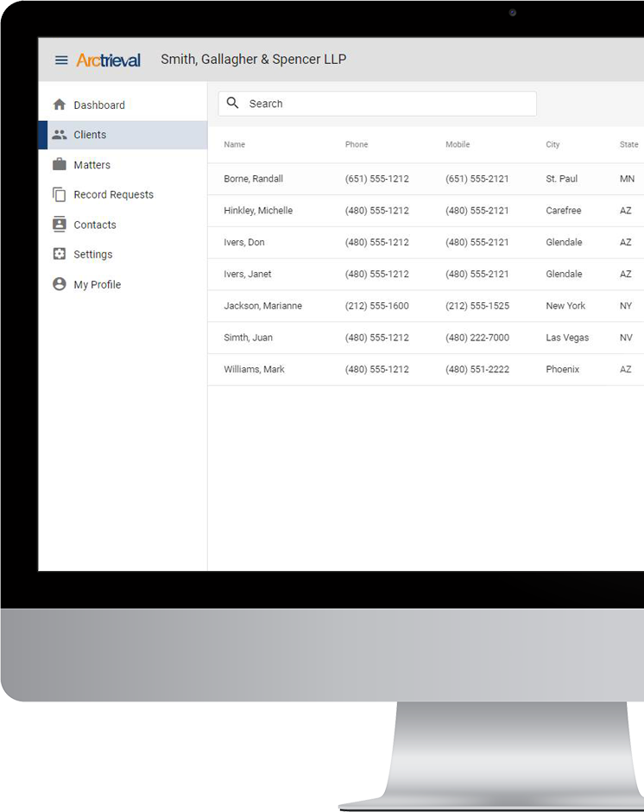The width and height of the screenshot is (644, 812).
Task: Click the Contacts card icon
Action: [60, 225]
